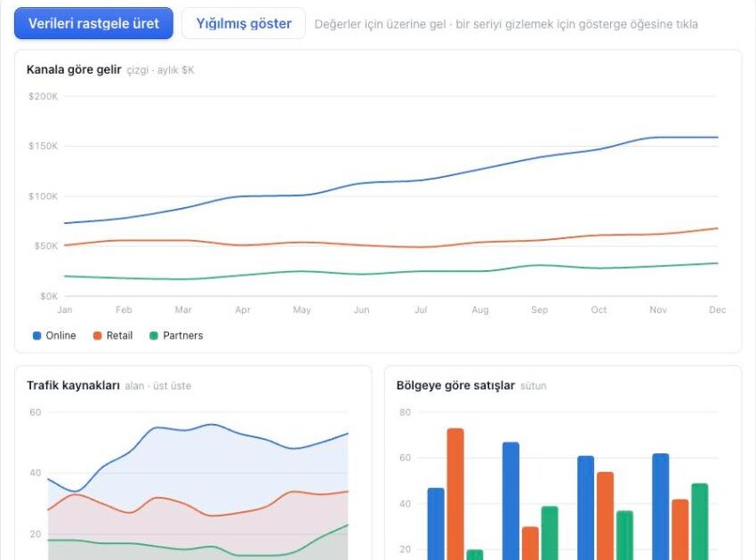Click the Dec month label

[x=718, y=310]
